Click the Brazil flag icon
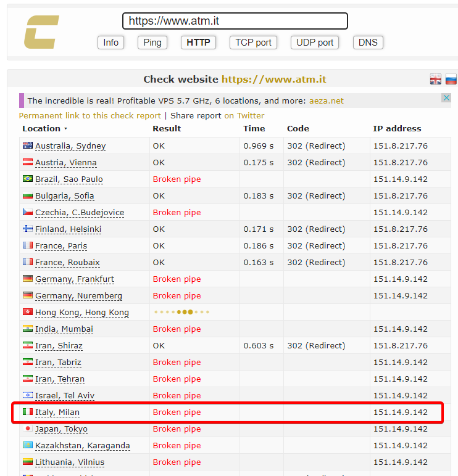The height and width of the screenshot is (476, 458). pos(28,179)
